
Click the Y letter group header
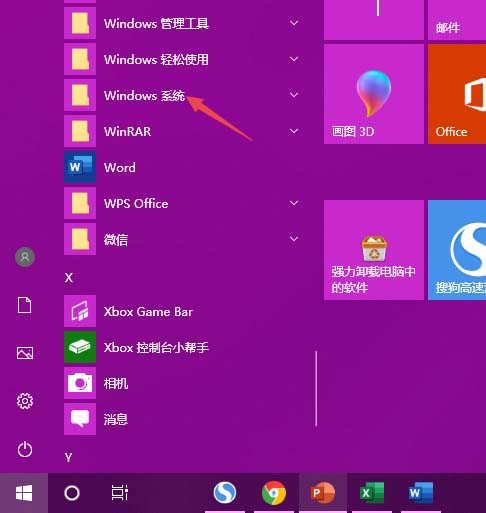(68, 457)
